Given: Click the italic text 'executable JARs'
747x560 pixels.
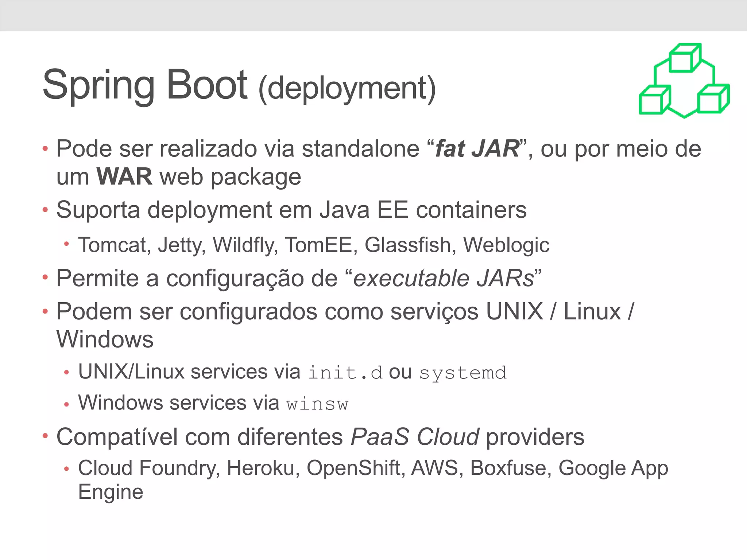Looking at the screenshot, I should point(444,278).
